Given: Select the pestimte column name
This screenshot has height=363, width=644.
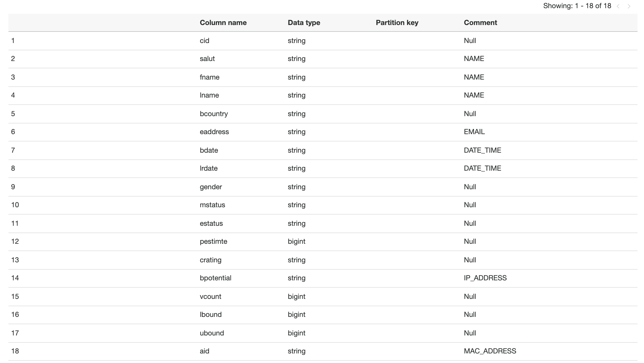Looking at the screenshot, I should point(213,241).
